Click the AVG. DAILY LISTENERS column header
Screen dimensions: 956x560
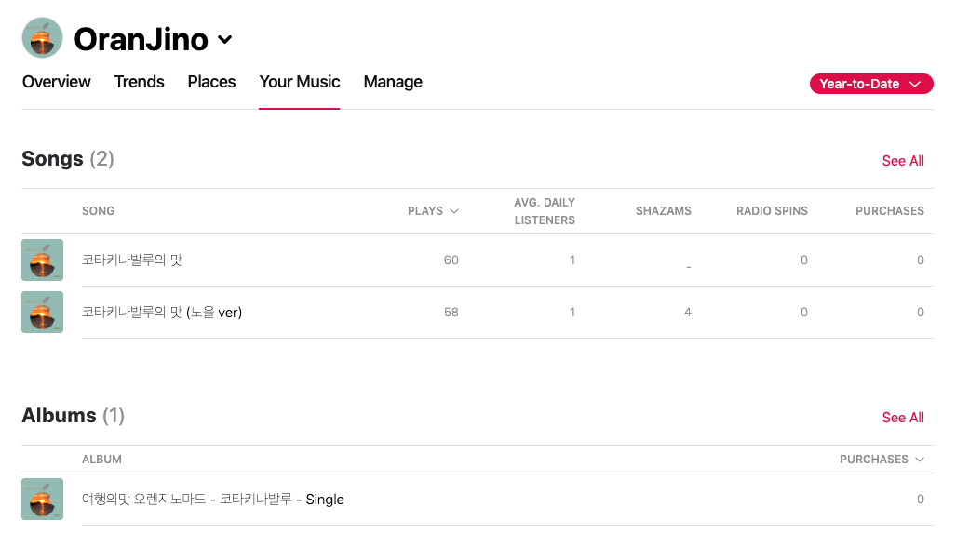pos(545,211)
